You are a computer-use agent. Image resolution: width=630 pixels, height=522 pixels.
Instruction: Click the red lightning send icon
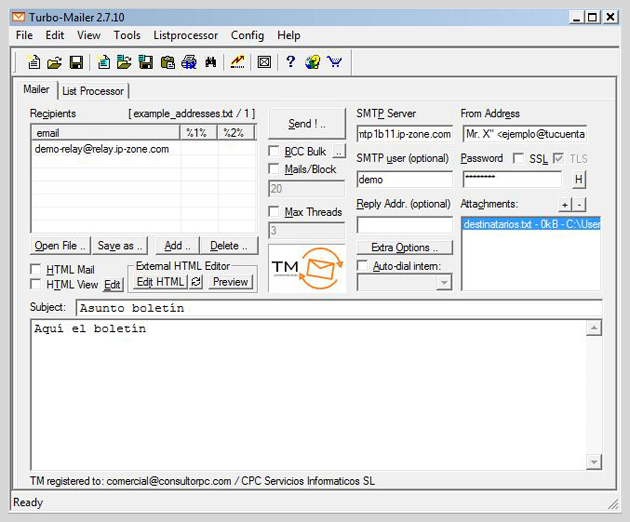tap(237, 62)
